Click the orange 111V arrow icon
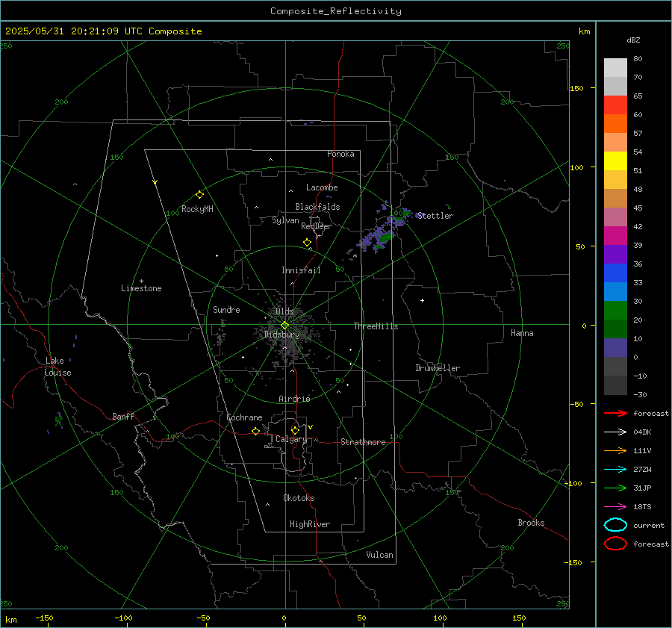Screen dimensions: 672x628 click(x=615, y=450)
